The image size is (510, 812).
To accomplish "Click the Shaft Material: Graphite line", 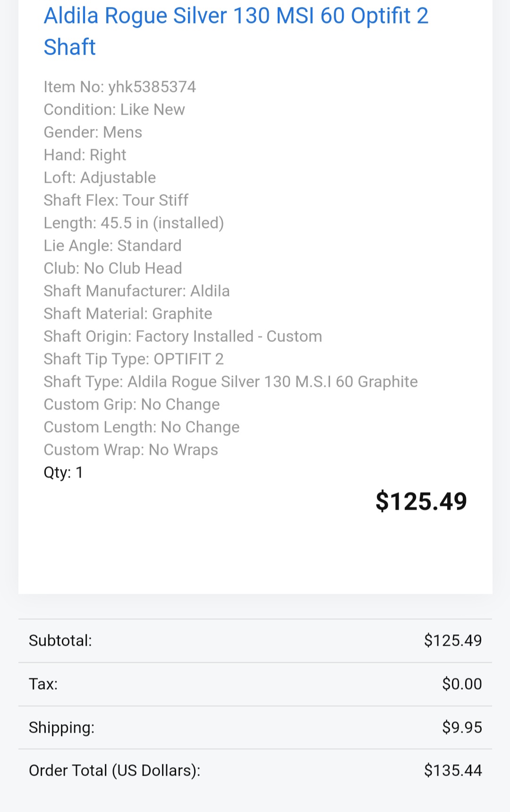I will (x=128, y=314).
